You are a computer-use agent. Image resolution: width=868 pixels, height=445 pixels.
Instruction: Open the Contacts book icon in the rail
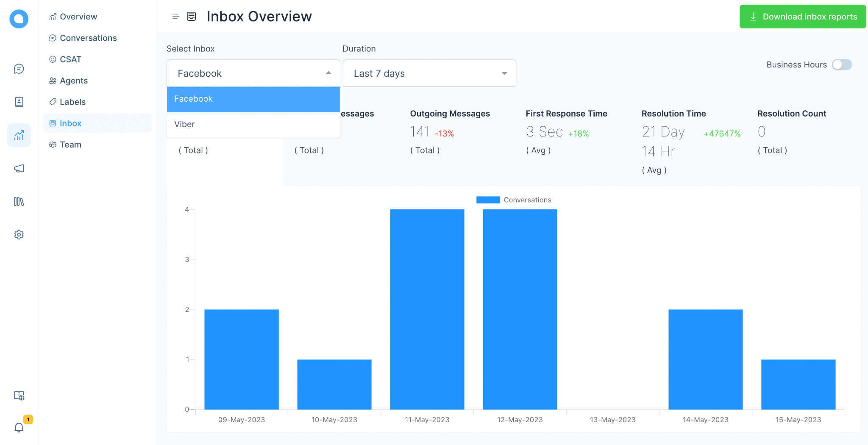pos(19,102)
